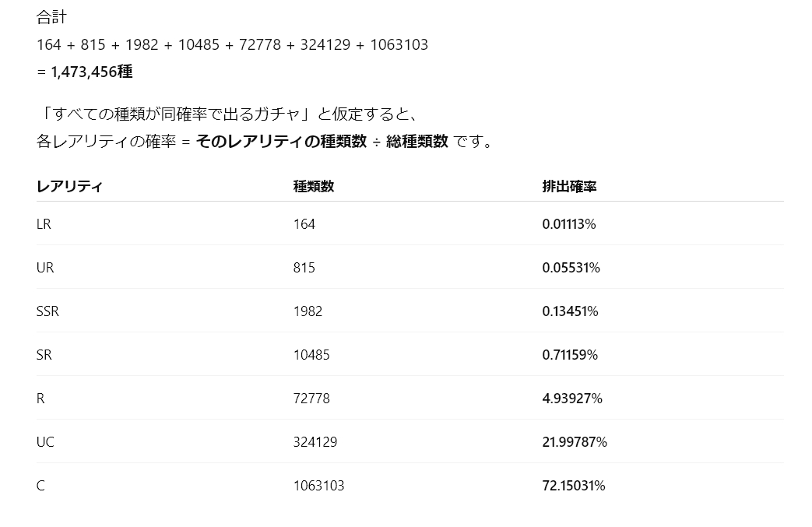Viewport: 812px width, 527px height.
Task: Click the 0.05531% rate value
Action: click(x=571, y=268)
